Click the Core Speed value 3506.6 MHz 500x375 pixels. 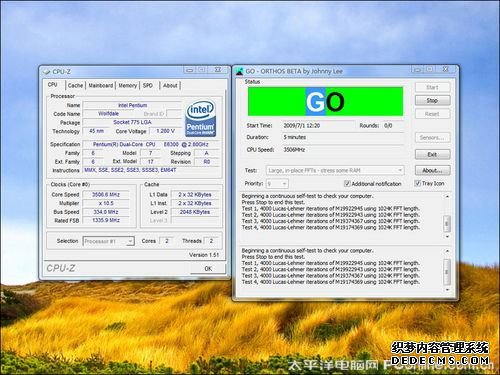pos(106,195)
